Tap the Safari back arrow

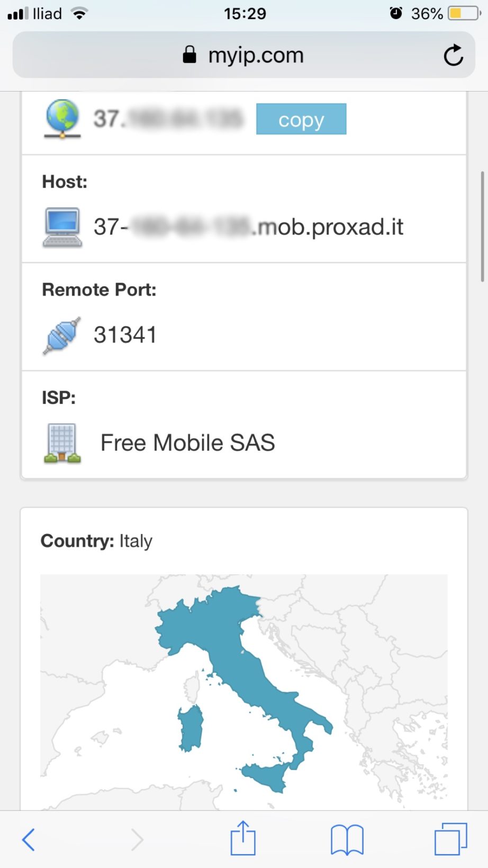[x=29, y=839]
